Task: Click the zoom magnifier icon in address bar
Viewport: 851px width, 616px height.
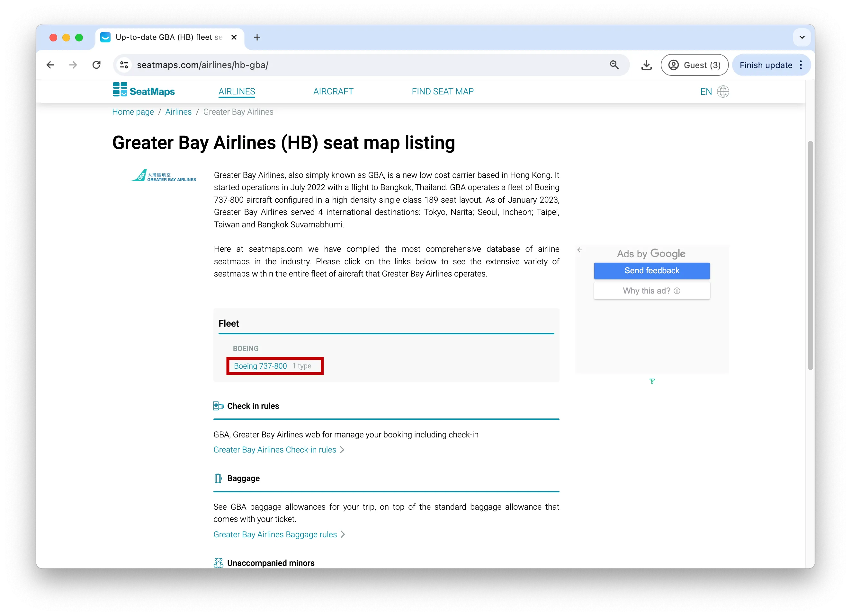Action: [x=614, y=65]
